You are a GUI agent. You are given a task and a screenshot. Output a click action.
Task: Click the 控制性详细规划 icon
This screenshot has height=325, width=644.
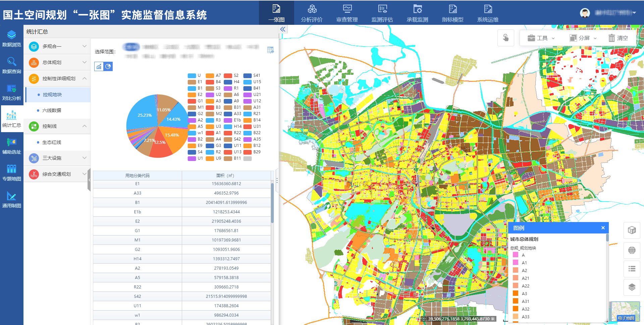pos(34,78)
